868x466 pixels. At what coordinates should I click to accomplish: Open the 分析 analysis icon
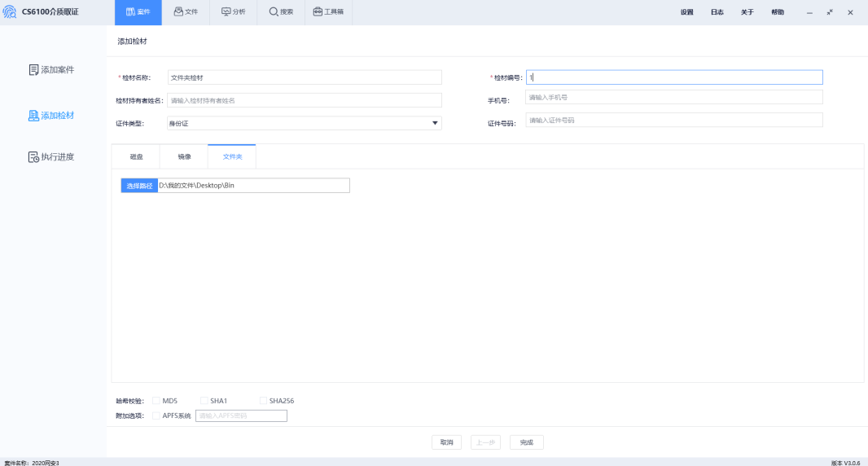(226, 12)
